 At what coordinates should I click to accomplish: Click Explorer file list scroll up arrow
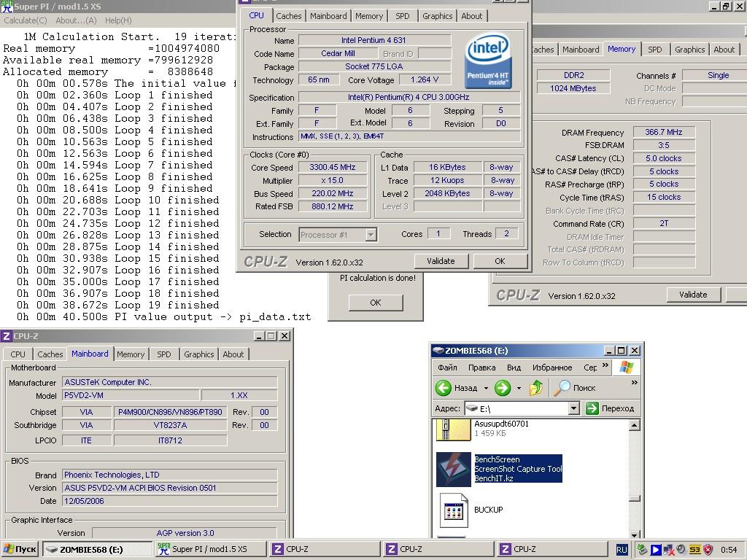point(634,425)
